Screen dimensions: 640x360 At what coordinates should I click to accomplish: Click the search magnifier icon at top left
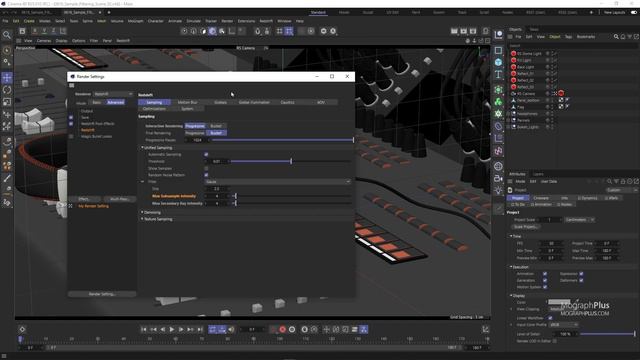pos(7,35)
